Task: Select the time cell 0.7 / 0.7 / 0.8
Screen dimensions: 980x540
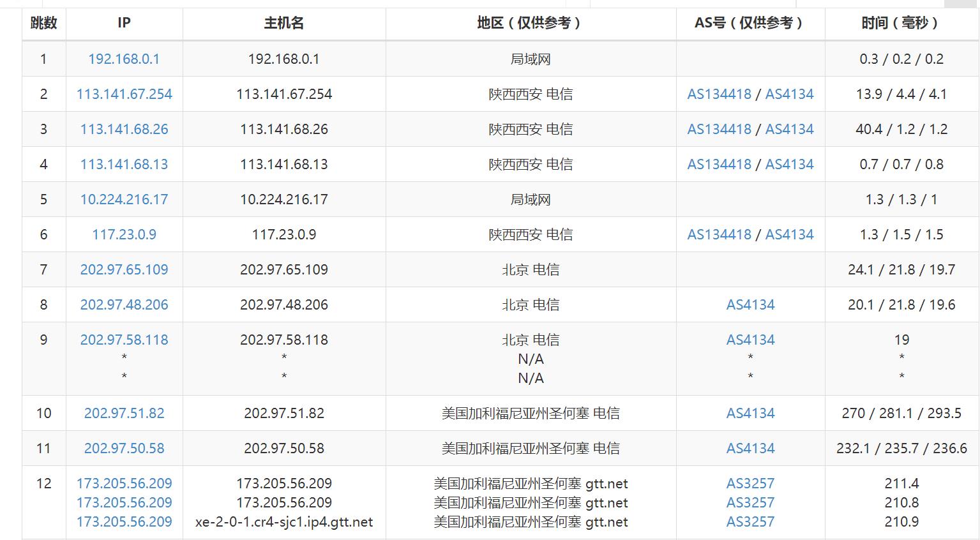Action: [x=901, y=164]
